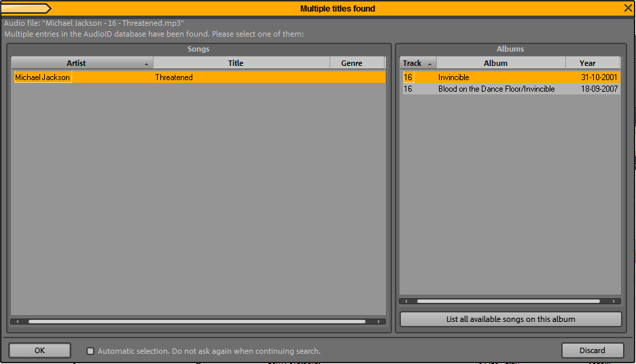Click the Songs list right scroll arrow
The height and width of the screenshot is (364, 636).
[379, 321]
